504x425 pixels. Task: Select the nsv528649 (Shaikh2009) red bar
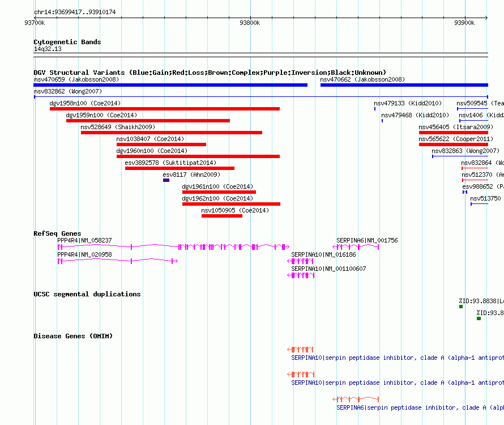coord(172,133)
